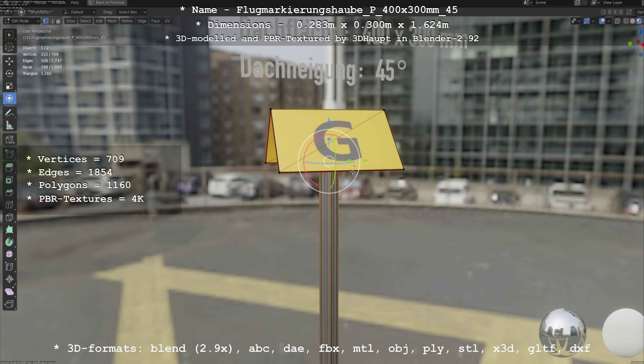Toggle the viewport gizmo display
The width and height of the screenshot is (644, 364).
tap(587, 21)
